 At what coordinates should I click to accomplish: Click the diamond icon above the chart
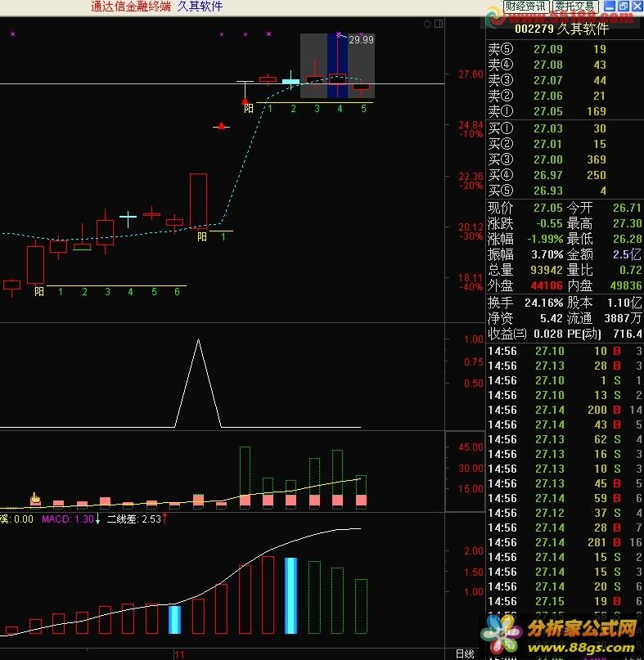[427, 24]
